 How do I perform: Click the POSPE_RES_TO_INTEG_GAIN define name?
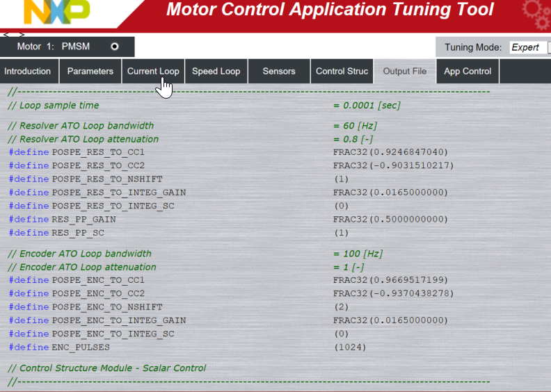pos(119,193)
